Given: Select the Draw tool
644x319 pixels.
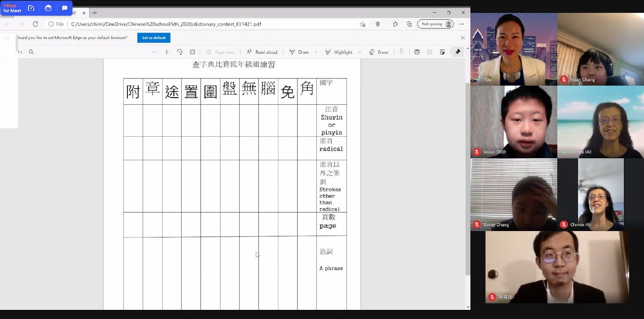Looking at the screenshot, I should [x=299, y=51].
